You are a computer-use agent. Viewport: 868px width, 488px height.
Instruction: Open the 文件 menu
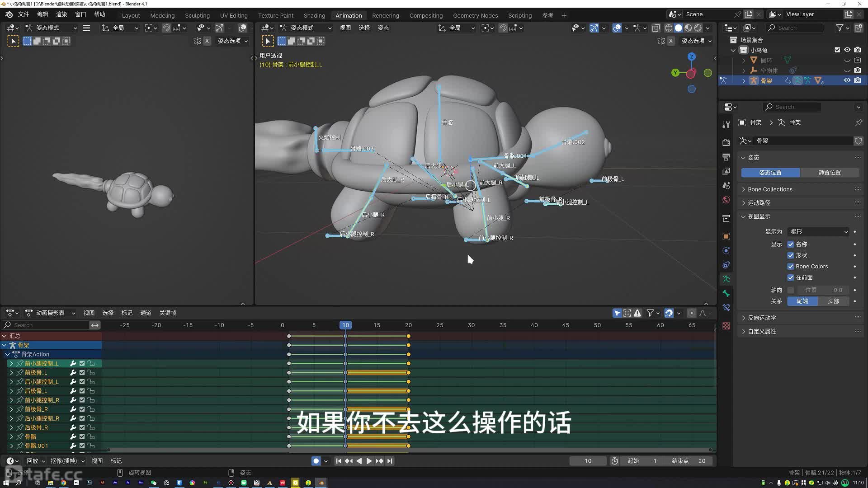(24, 14)
